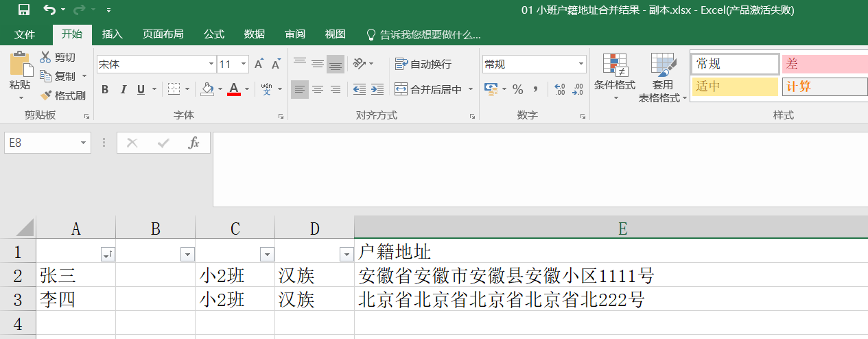Open the Undo history dropdown arrow

pos(63,10)
